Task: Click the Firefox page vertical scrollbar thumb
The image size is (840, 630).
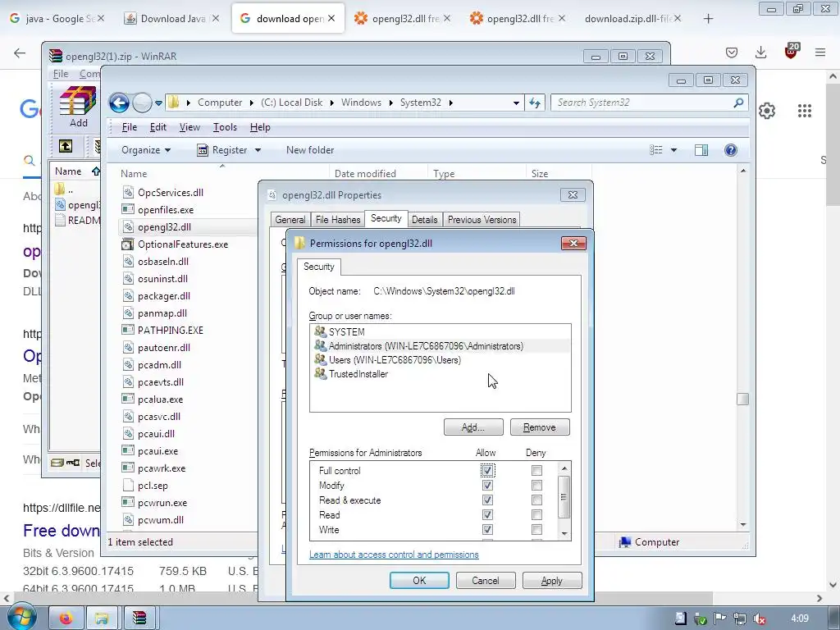Action: pos(832,144)
